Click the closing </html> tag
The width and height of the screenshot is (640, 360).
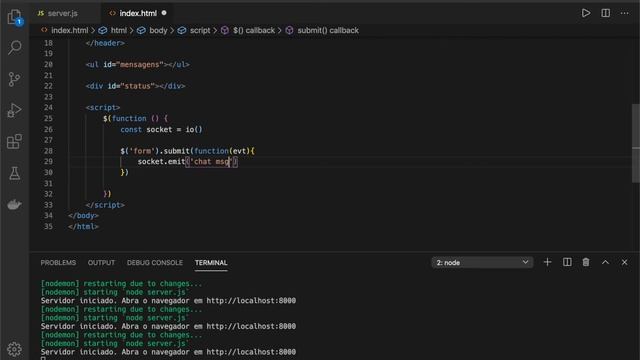click(83, 226)
